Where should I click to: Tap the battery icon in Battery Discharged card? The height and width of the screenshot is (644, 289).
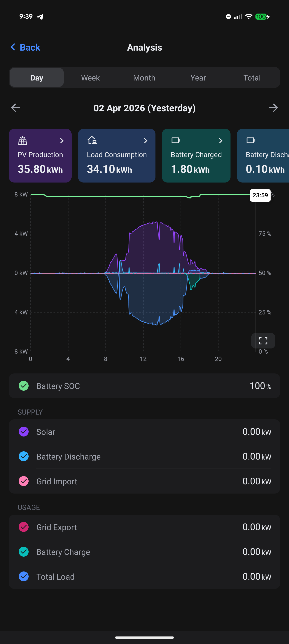251,141
